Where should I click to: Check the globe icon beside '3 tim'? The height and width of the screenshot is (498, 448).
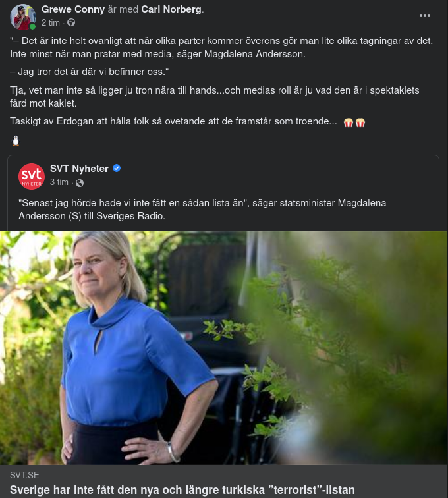click(80, 183)
